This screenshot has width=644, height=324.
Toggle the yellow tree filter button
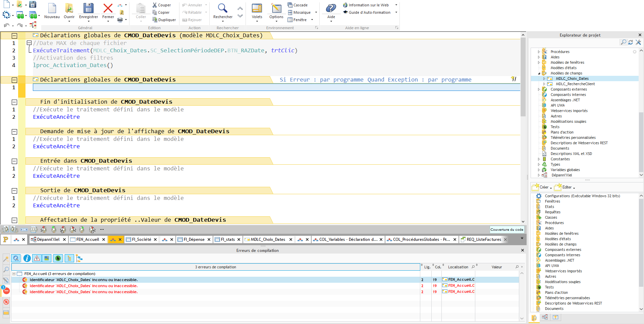[x=69, y=258]
